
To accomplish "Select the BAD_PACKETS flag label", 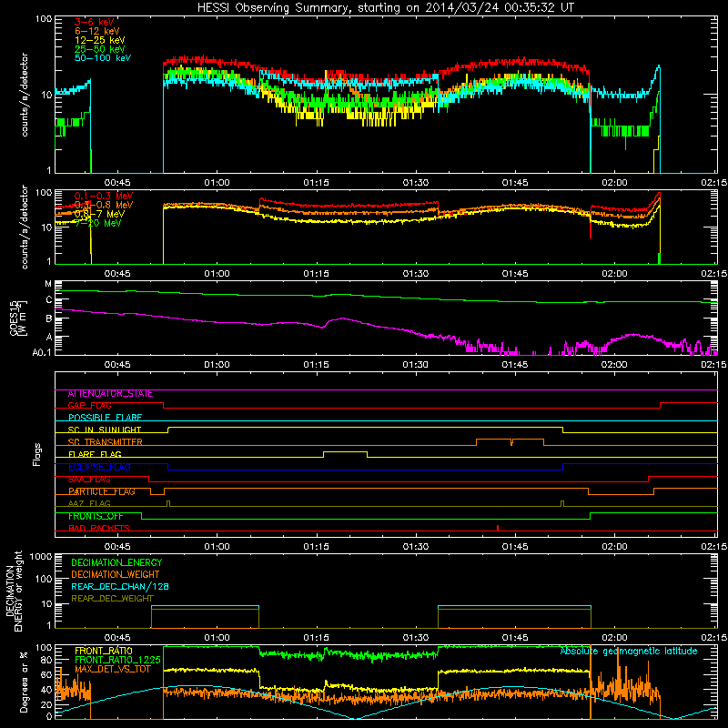I will pyautogui.click(x=98, y=529).
